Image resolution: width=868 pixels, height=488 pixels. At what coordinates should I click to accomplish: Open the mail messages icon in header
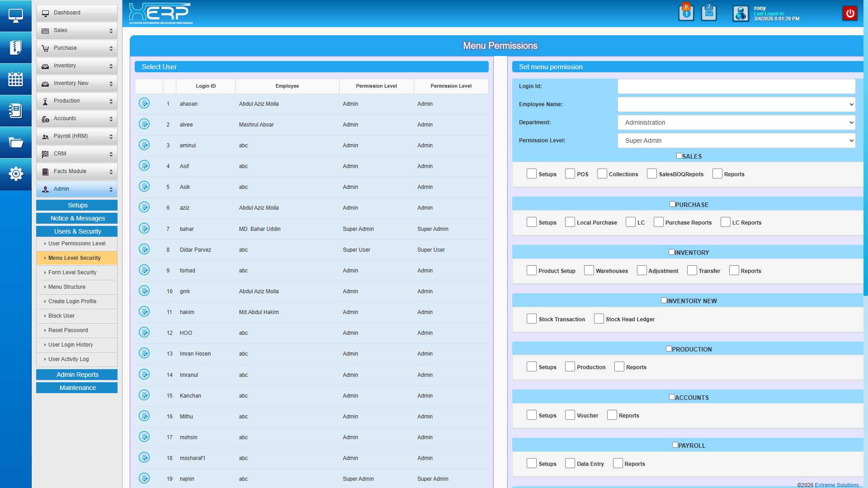coord(709,13)
